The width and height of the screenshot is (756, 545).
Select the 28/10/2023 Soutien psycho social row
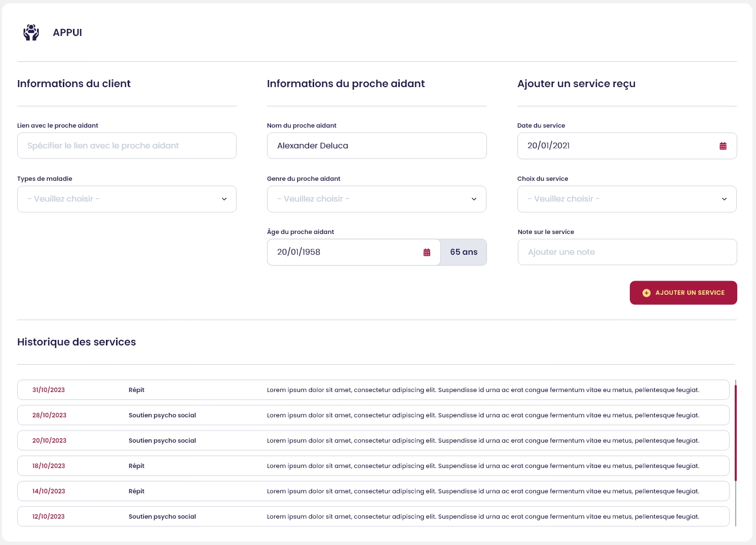[373, 415]
